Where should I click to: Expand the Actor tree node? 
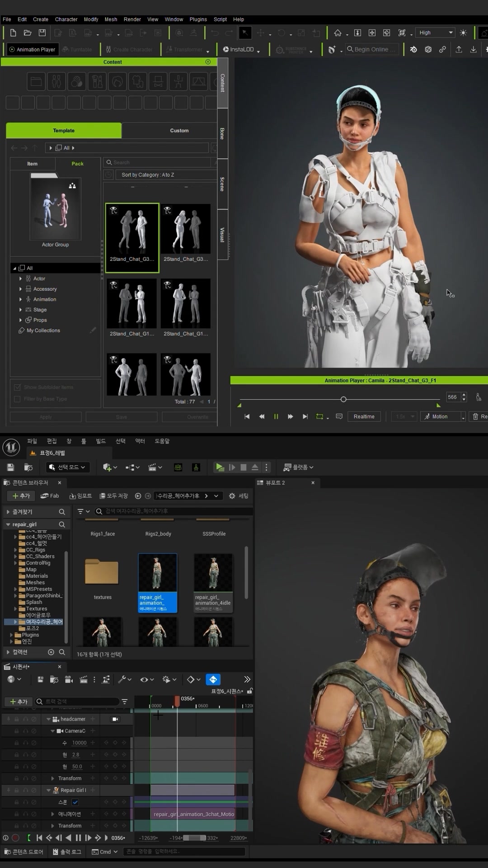tap(20, 278)
